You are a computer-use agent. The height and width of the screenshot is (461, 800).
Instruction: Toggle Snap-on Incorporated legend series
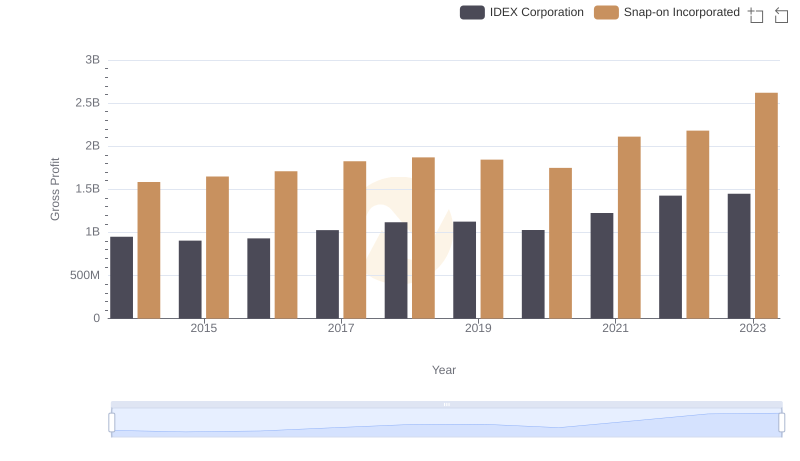666,12
